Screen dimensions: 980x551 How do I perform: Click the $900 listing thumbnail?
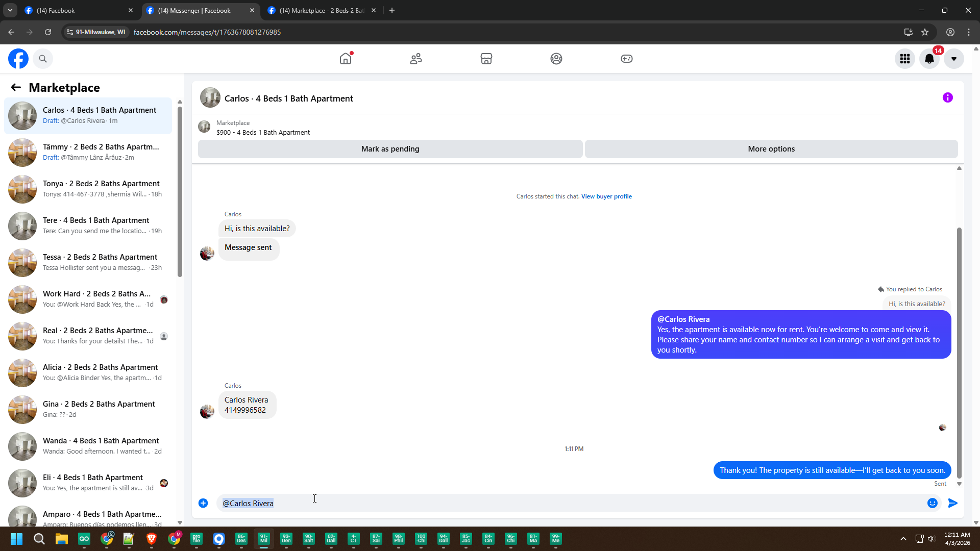coord(204,127)
